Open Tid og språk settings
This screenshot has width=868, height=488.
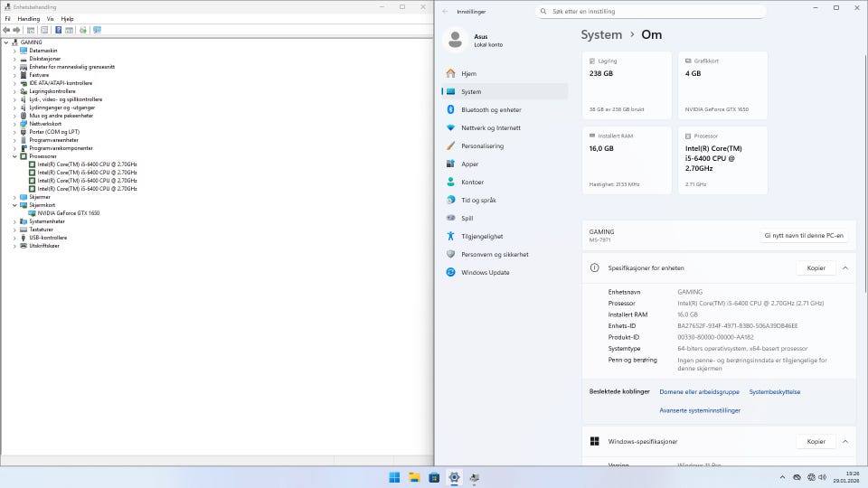[x=505, y=201]
